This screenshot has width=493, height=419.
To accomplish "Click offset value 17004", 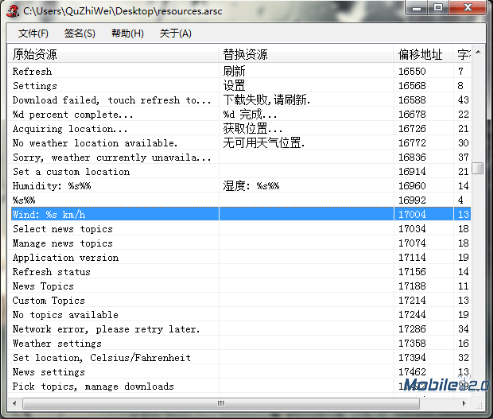I will tap(412, 214).
